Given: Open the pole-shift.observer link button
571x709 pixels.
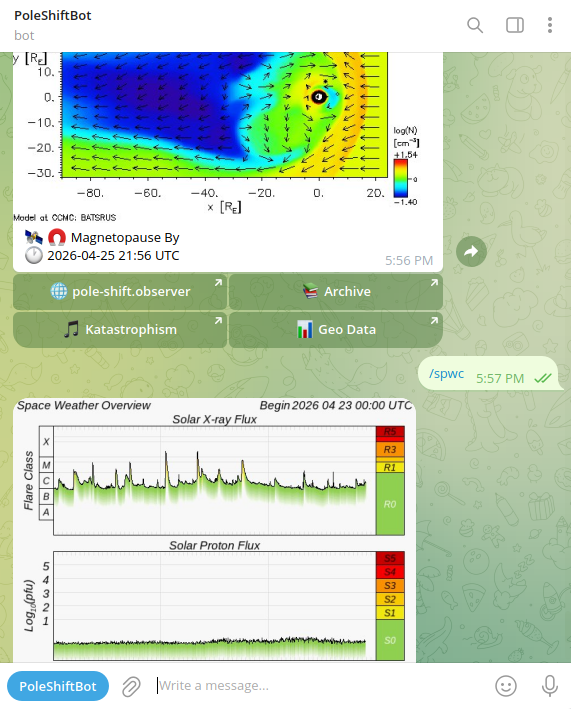Looking at the screenshot, I should point(120,292).
